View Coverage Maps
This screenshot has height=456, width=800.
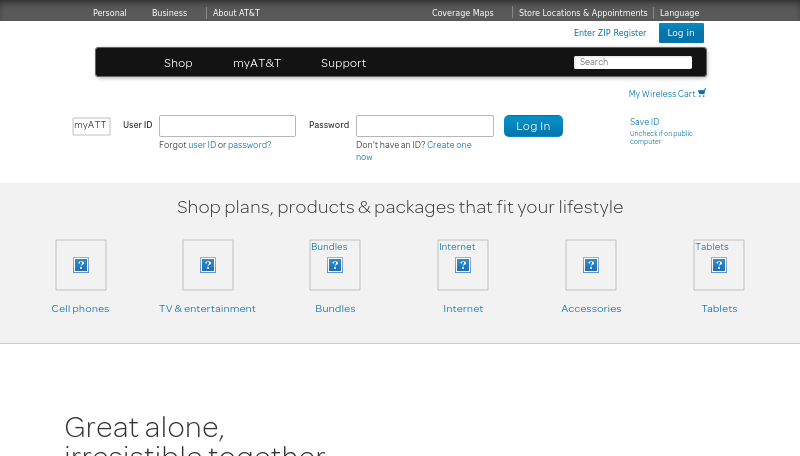click(x=463, y=13)
